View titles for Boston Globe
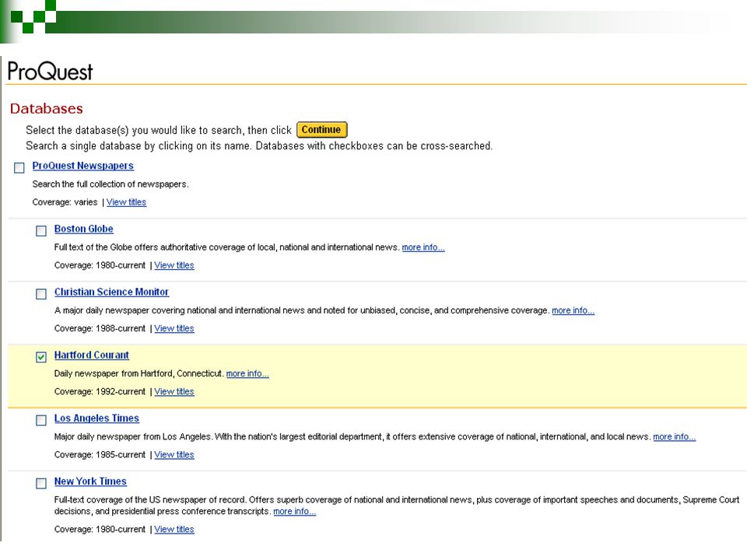Image resolution: width=747 pixels, height=560 pixels. point(174,265)
